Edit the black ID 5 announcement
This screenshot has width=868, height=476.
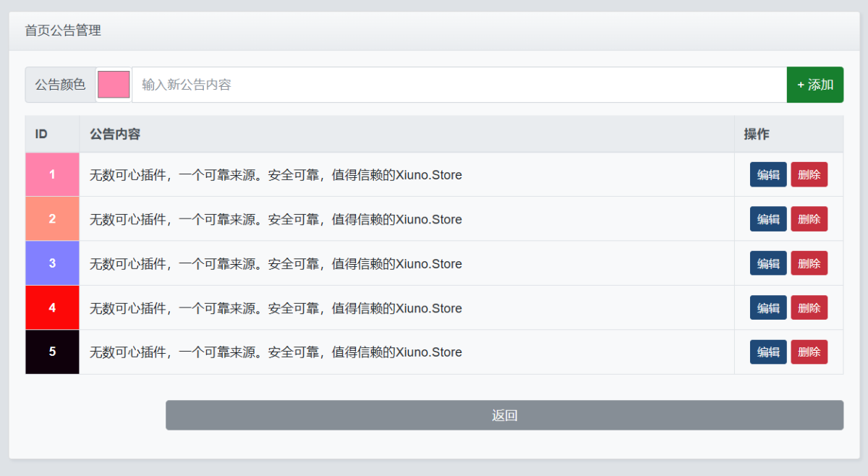(x=768, y=352)
